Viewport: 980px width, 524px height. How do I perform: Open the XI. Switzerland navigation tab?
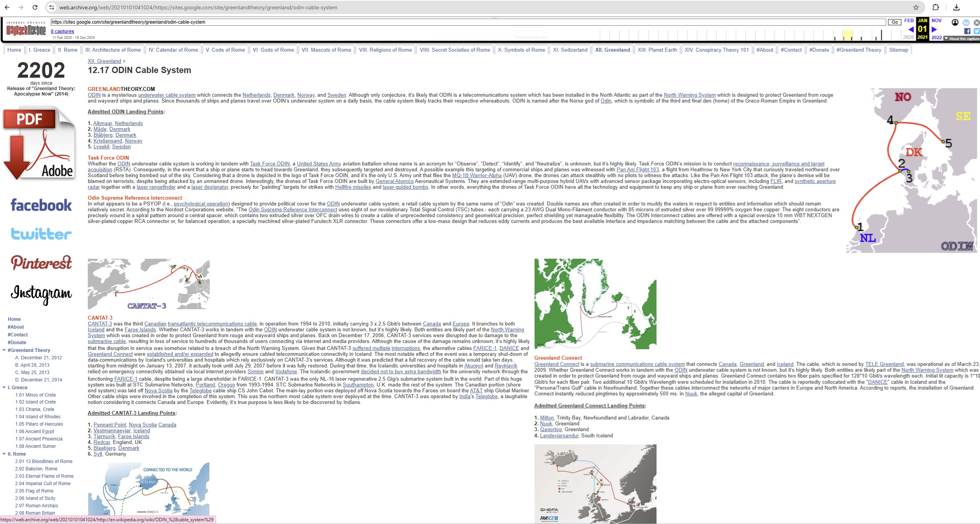click(x=570, y=50)
